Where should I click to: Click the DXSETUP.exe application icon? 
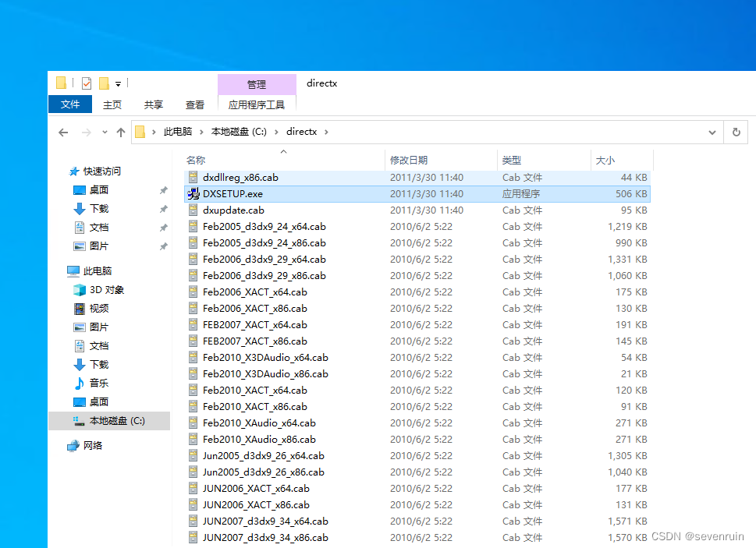193,194
